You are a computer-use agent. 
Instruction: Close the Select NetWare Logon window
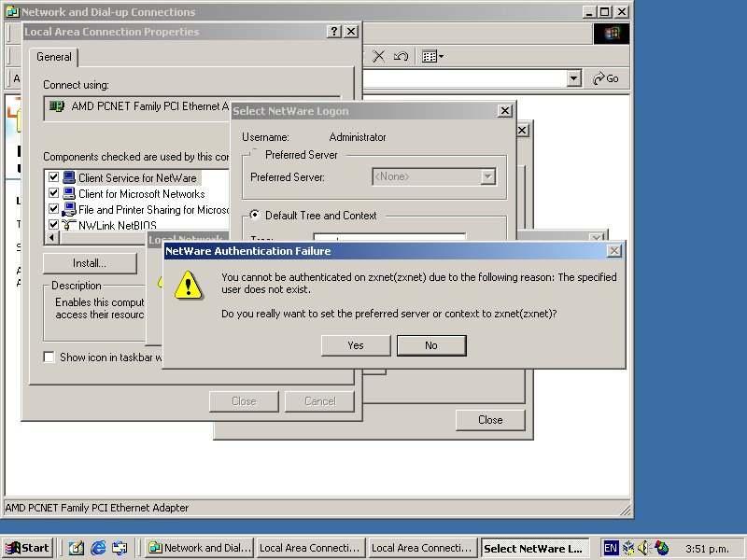504,111
